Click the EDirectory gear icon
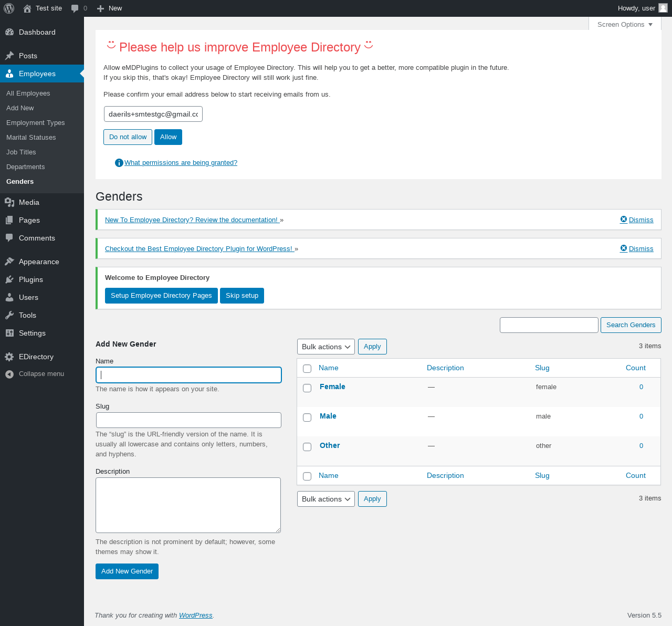The image size is (672, 626). pyautogui.click(x=9, y=357)
